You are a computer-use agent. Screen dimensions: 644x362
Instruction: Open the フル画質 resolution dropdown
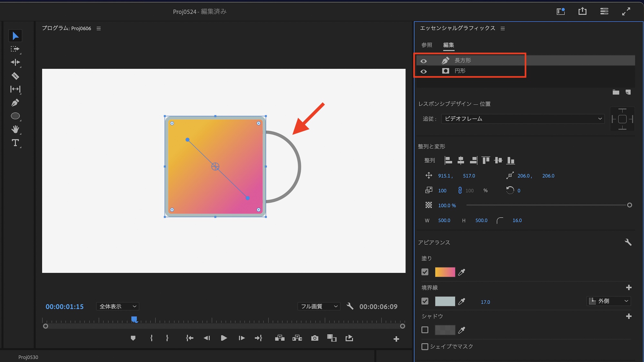319,306
